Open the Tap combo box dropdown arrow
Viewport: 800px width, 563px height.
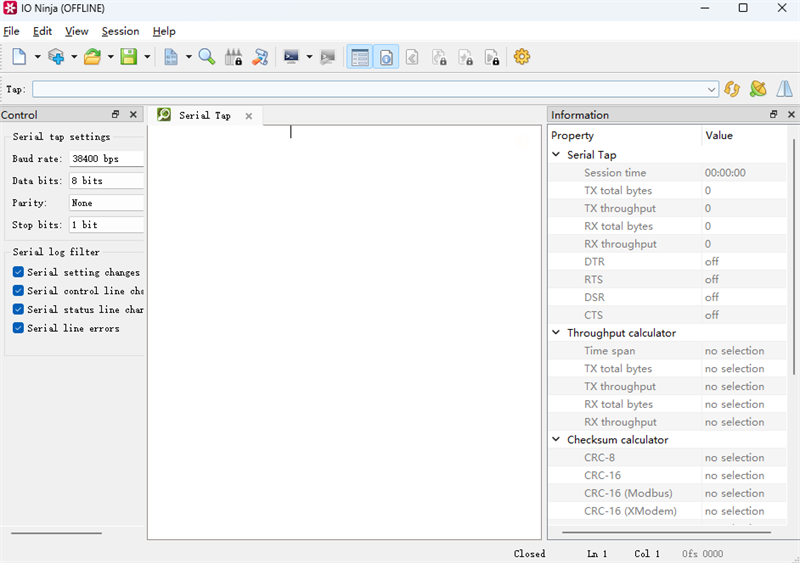711,89
